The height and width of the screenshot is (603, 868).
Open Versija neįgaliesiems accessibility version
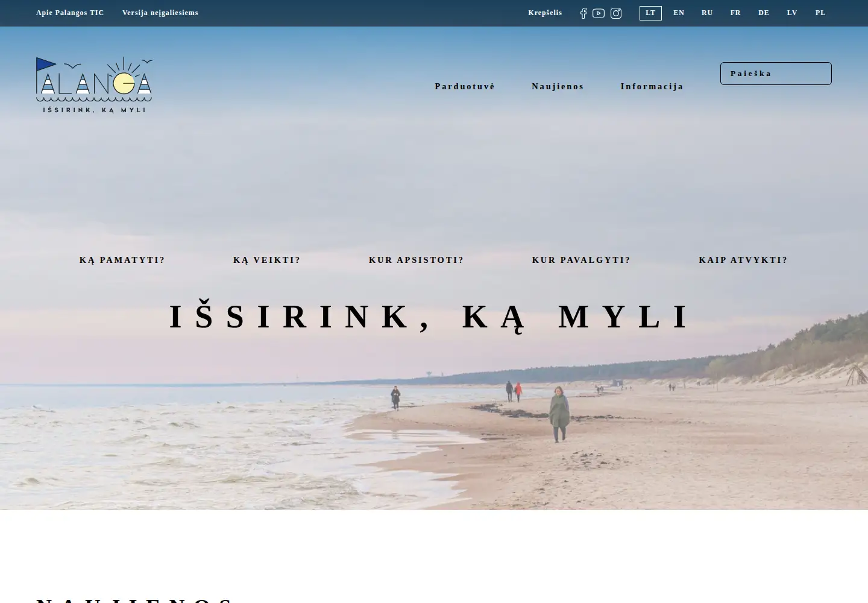coord(160,13)
